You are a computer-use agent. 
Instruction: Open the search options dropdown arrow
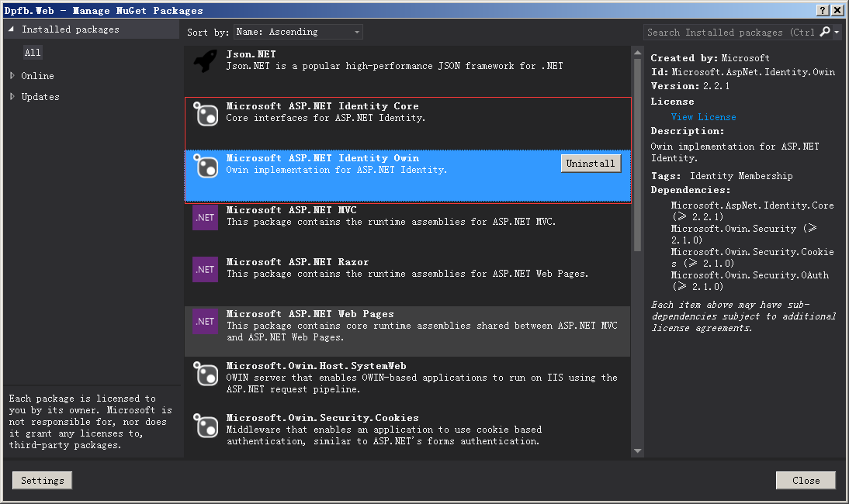(x=837, y=33)
